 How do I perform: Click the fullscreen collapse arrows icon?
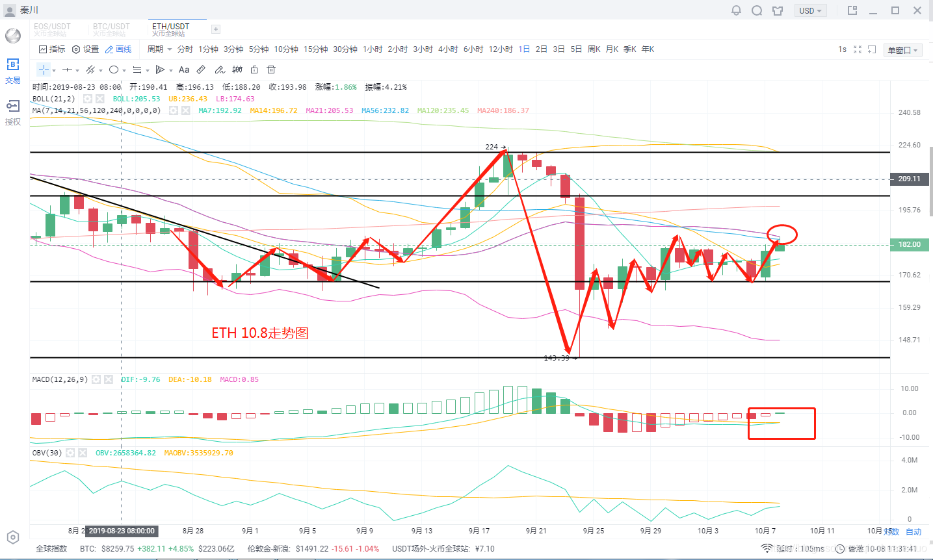click(x=858, y=49)
